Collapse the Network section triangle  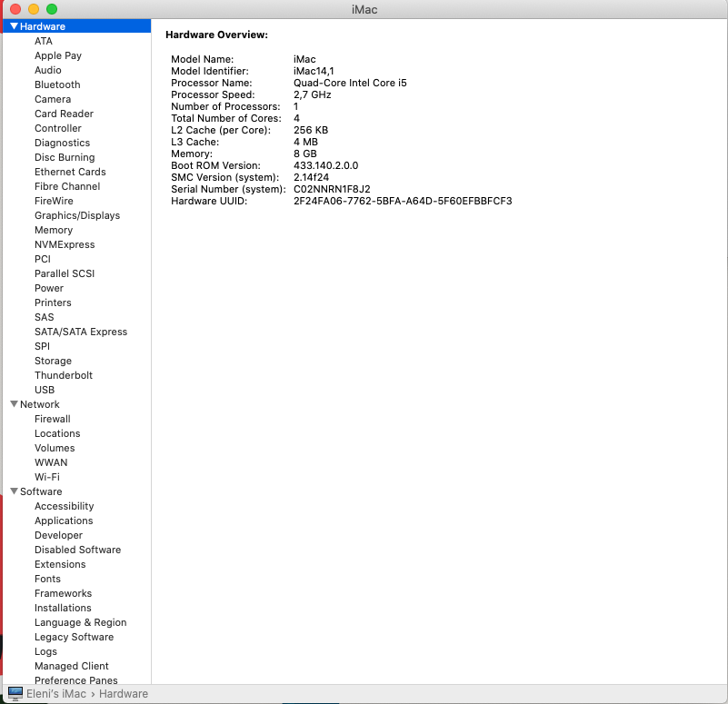[x=14, y=404]
